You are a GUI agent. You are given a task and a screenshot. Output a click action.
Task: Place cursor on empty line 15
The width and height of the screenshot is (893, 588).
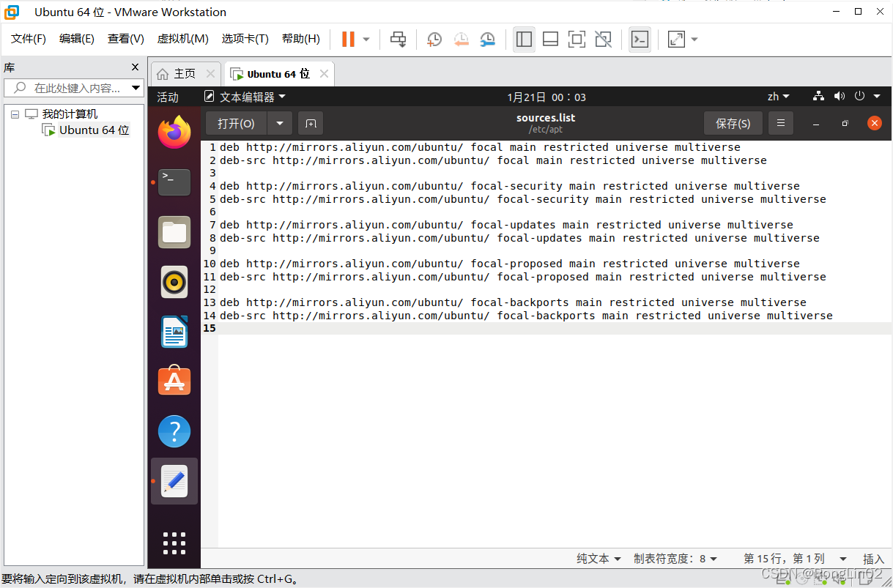(555, 328)
